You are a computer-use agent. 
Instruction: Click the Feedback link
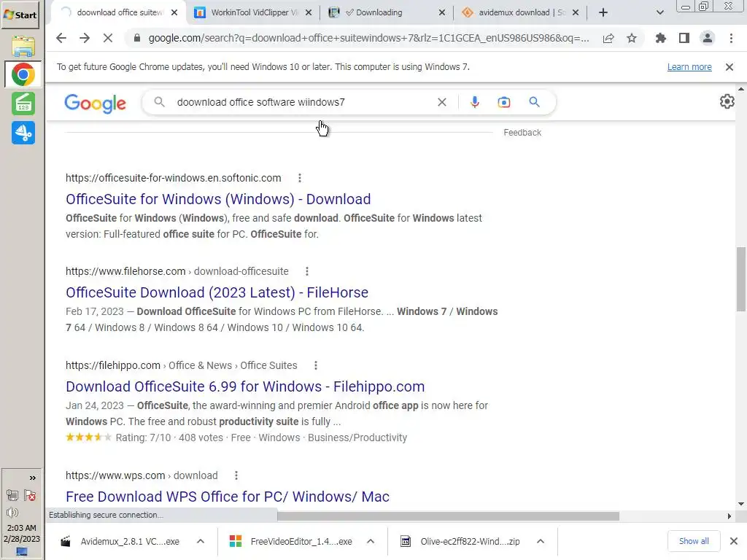522,133
